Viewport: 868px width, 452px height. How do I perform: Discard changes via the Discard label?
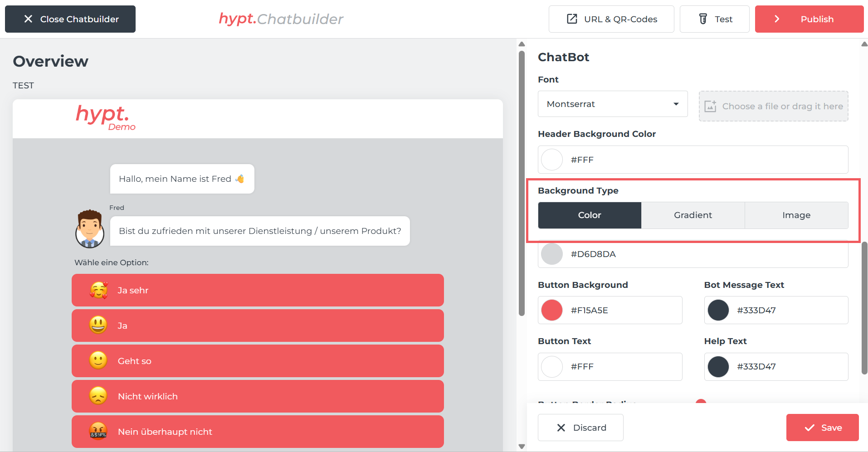click(x=590, y=428)
